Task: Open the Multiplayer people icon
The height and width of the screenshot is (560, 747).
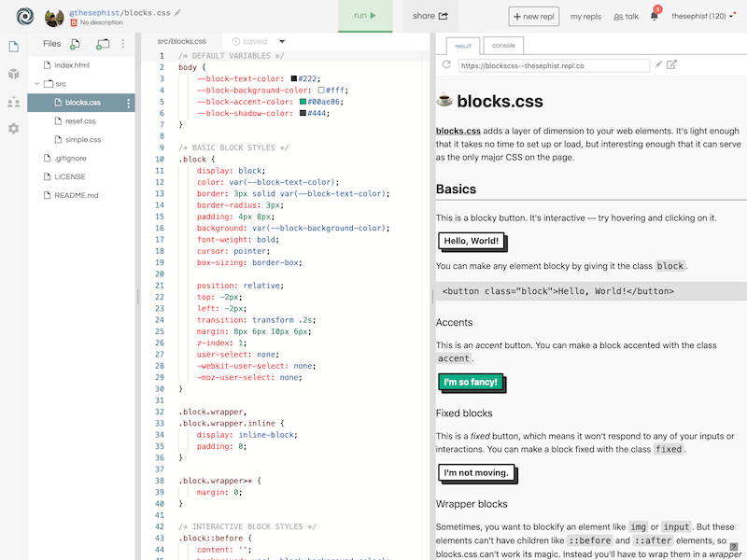Action: point(13,102)
